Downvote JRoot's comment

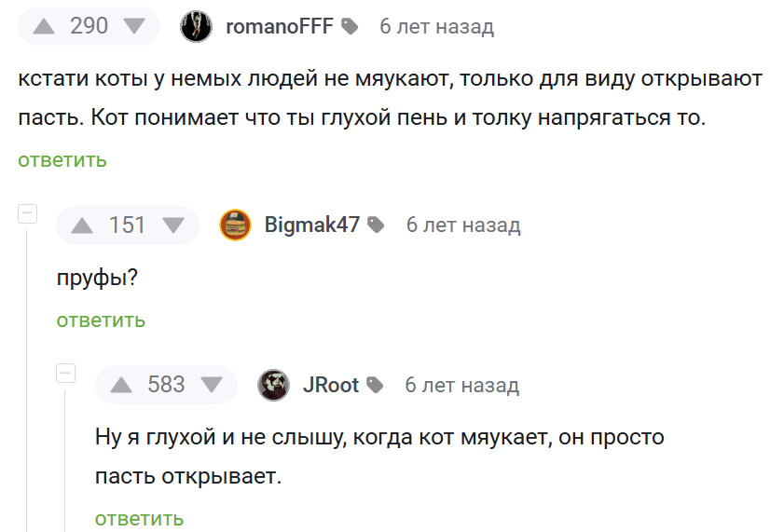[x=212, y=385]
